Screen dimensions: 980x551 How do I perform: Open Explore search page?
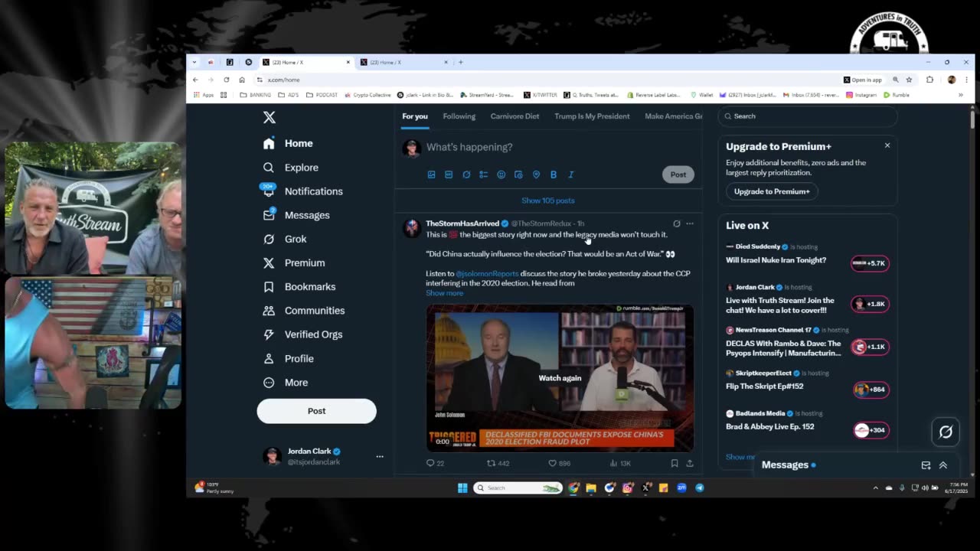(x=291, y=168)
